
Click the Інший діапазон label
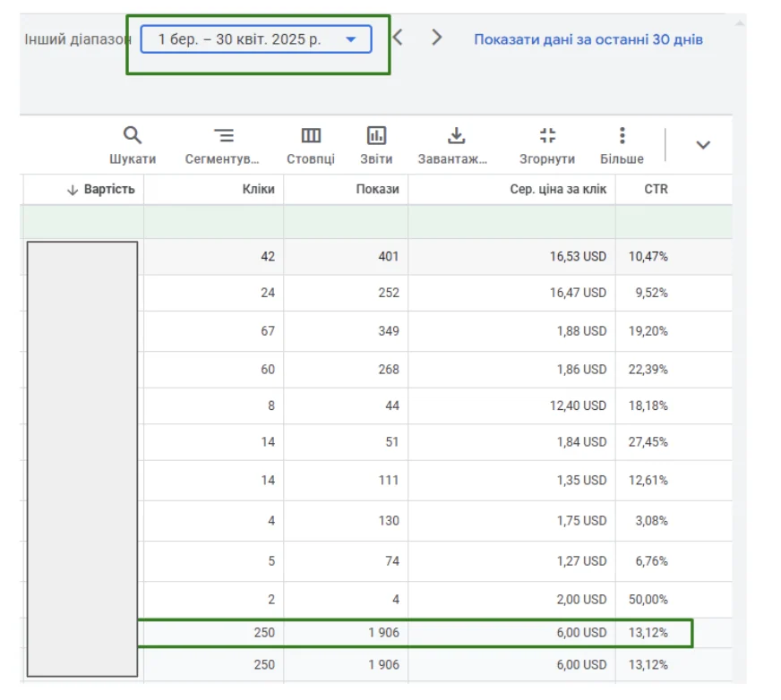78,39
